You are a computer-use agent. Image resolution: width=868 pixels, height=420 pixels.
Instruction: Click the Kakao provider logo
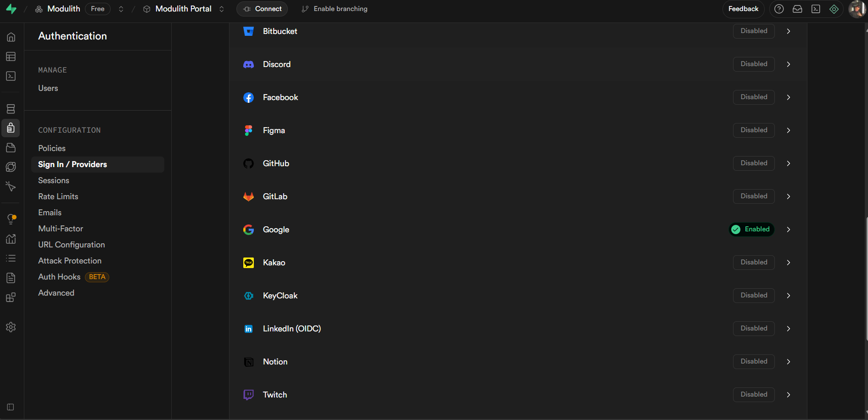(x=248, y=263)
